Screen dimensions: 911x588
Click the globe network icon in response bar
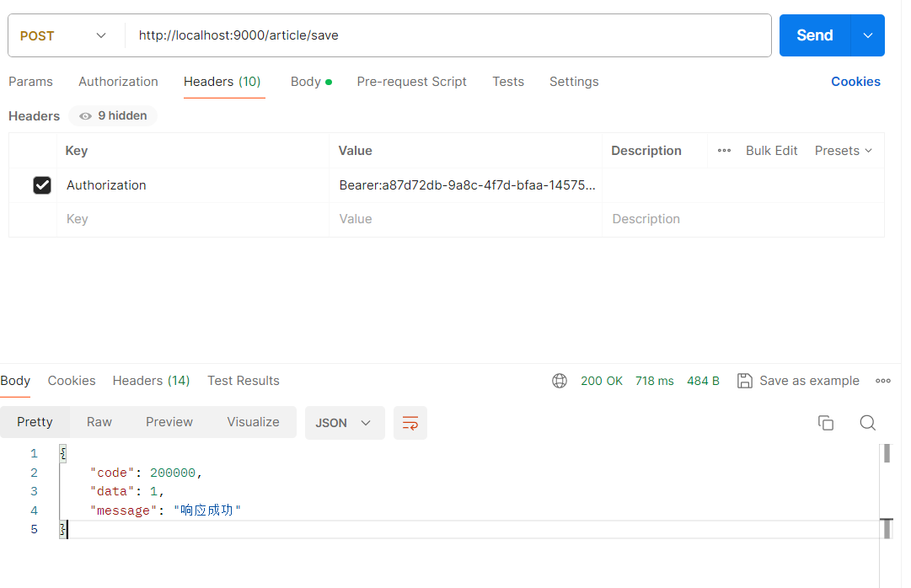point(559,381)
